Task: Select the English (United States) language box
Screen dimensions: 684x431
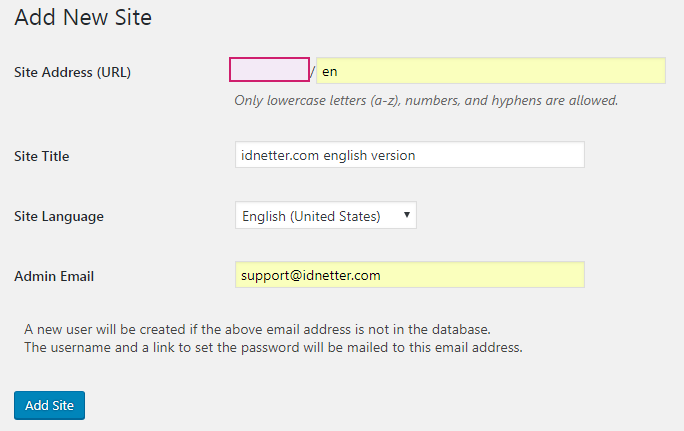Action: [326, 215]
